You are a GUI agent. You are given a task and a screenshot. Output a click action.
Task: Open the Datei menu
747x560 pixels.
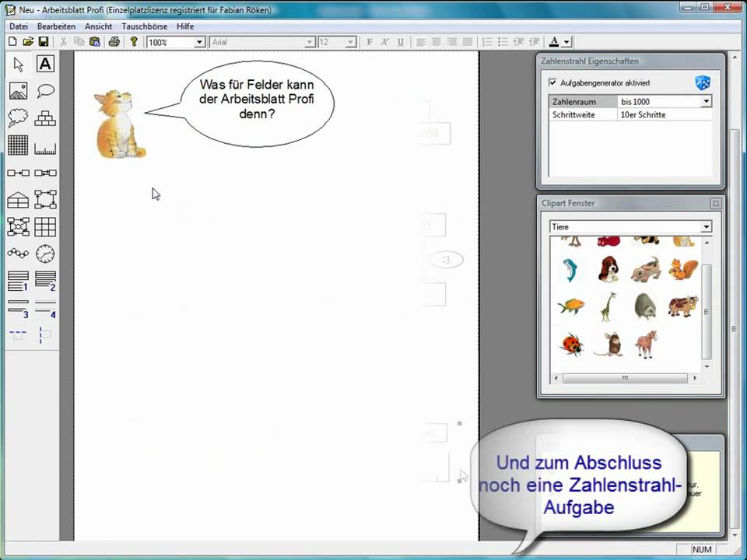[x=19, y=26]
